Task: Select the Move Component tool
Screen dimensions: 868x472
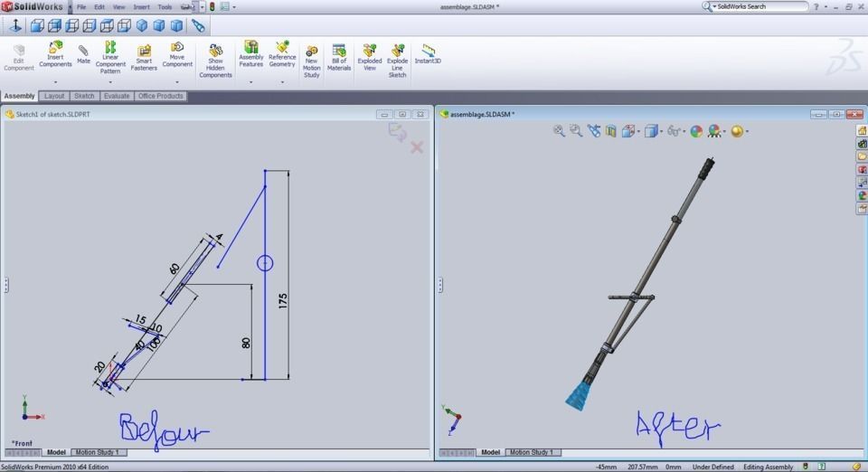Action: [x=177, y=54]
